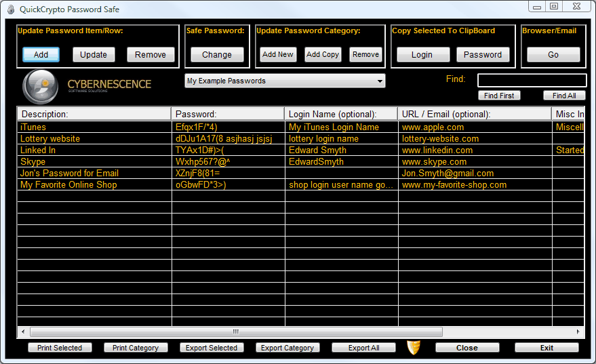Click inside the Find text field

point(532,80)
